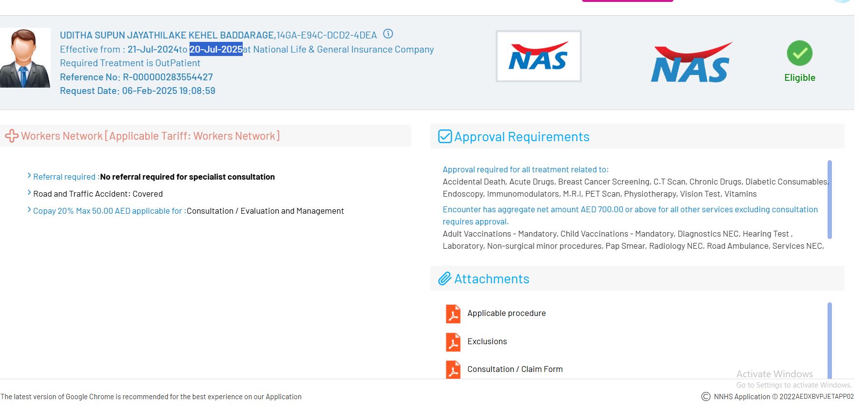
Task: Click the Required Treatment is OutPatient line
Action: [x=130, y=63]
